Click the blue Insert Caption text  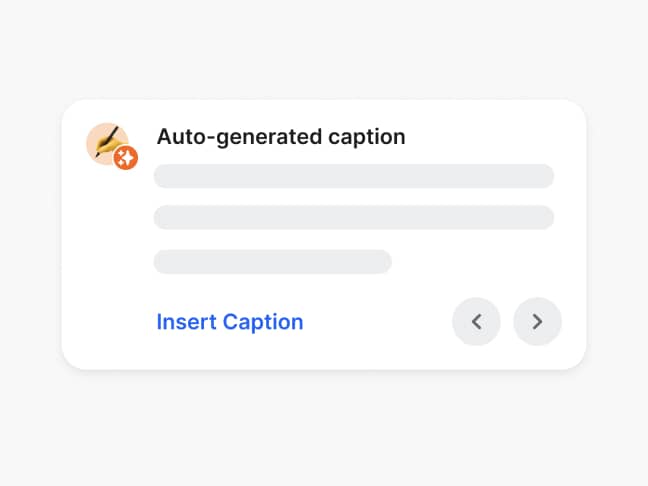coord(230,322)
